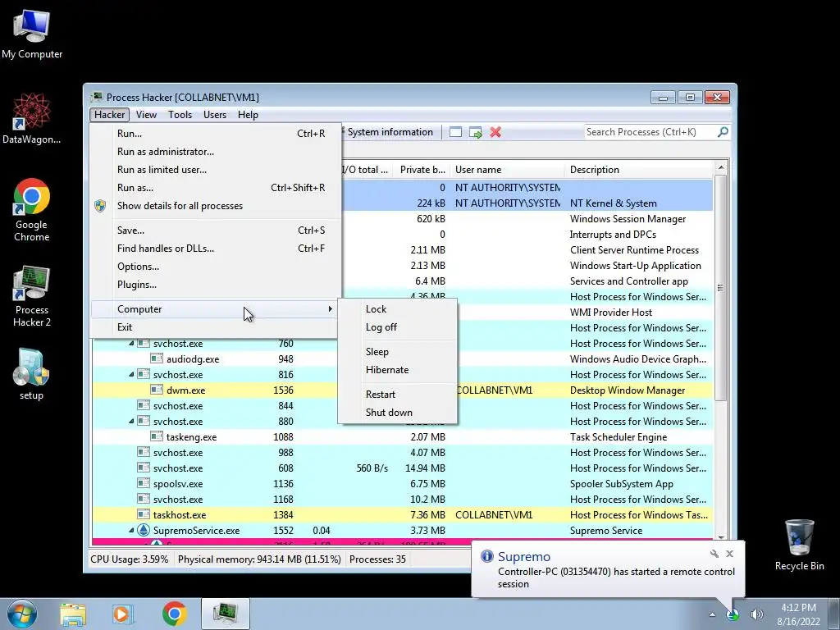Screen dimensions: 840x630
Task: Sort by the I/O total column header
Action: pyautogui.click(x=366, y=170)
